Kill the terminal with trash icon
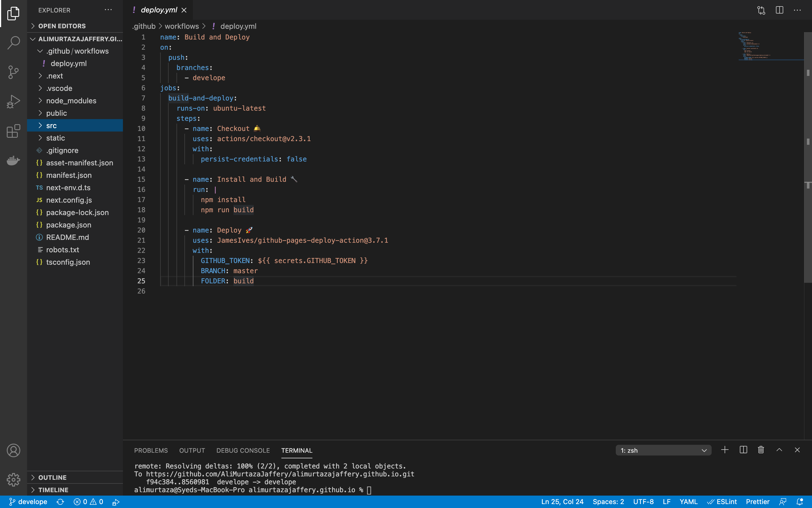Screen dimensions: 812x508 tap(761, 450)
